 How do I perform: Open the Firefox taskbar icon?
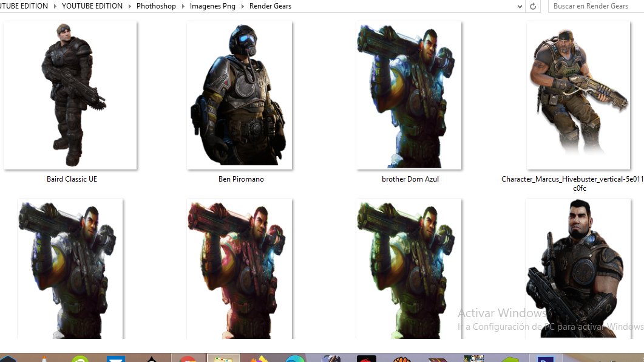[x=259, y=358]
